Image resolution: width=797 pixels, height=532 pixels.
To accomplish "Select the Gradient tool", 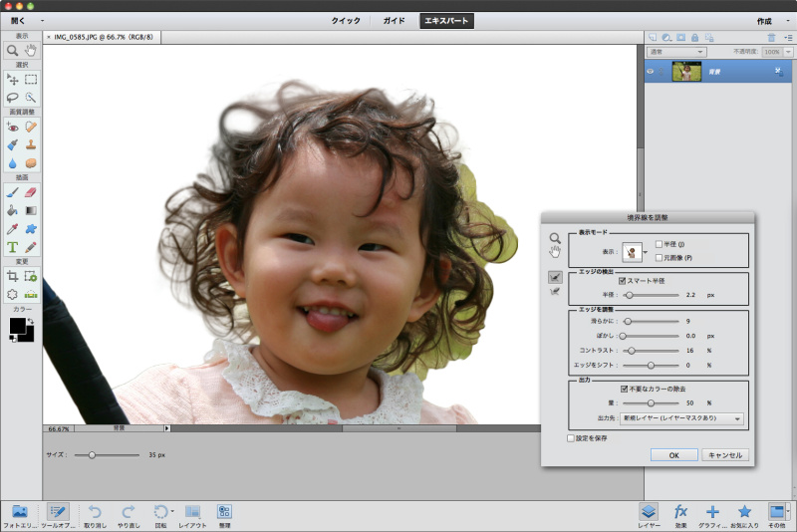I will pyautogui.click(x=31, y=210).
